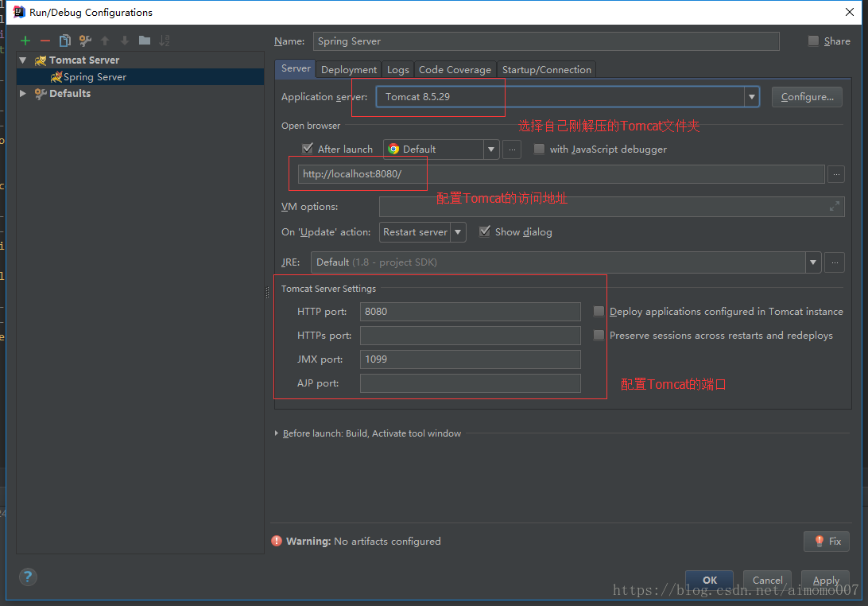Remove configuration with minus icon
This screenshot has width=868, height=606.
pyautogui.click(x=45, y=41)
